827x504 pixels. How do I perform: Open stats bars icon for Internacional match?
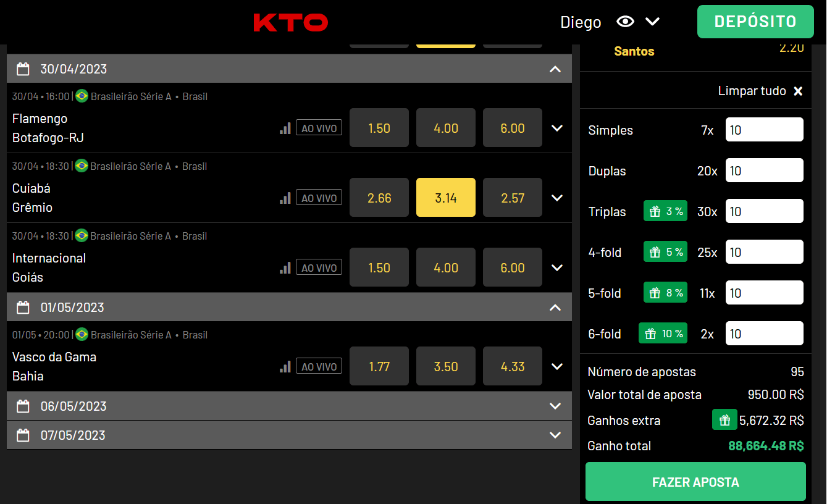click(285, 267)
